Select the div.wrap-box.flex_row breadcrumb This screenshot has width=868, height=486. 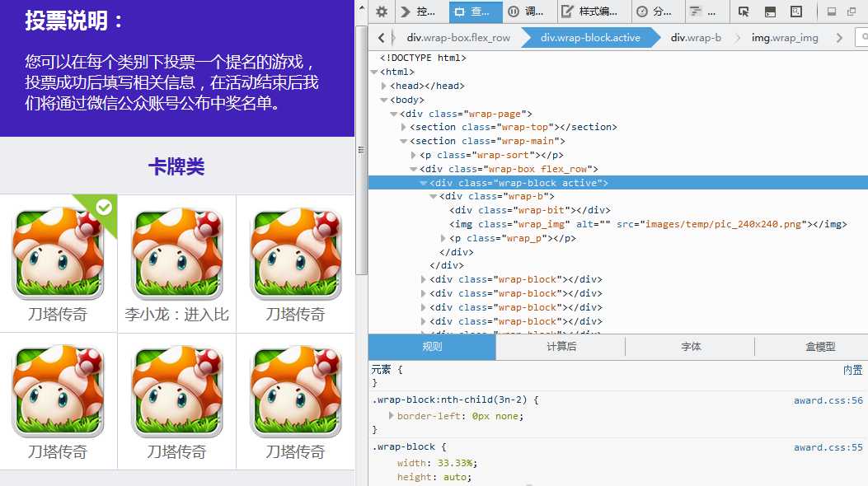point(458,38)
